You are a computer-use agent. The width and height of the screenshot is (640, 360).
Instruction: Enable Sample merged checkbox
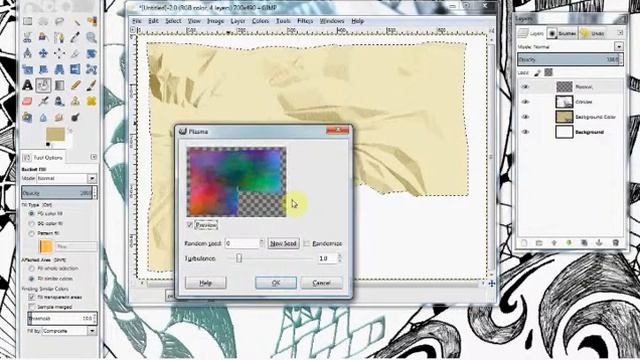pyautogui.click(x=32, y=307)
